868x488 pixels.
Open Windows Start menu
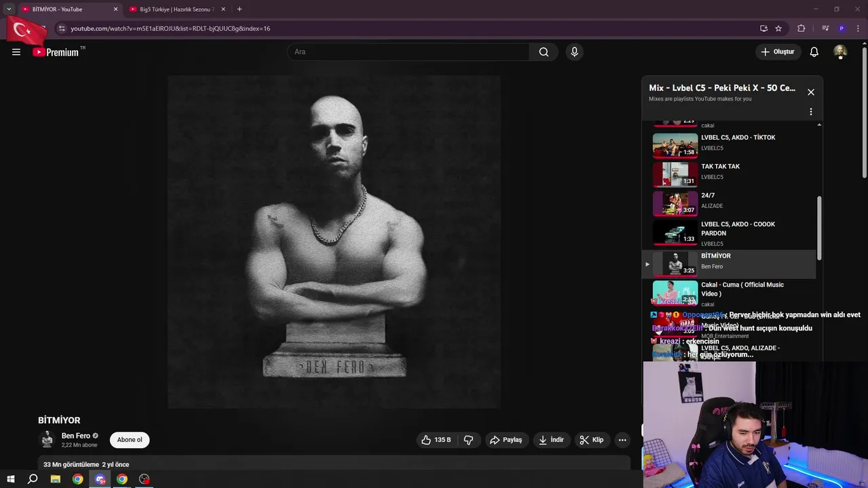click(11, 479)
